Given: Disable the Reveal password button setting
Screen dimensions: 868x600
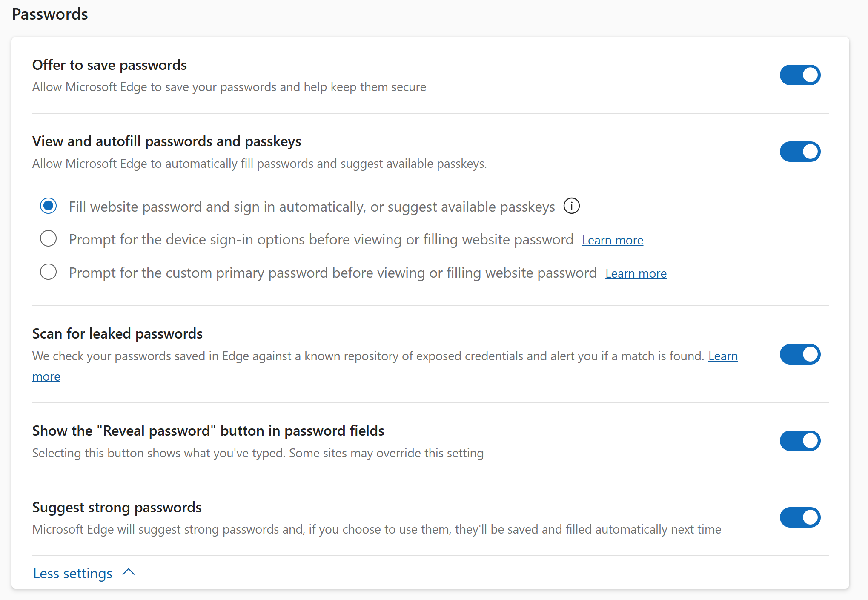Looking at the screenshot, I should pos(800,441).
